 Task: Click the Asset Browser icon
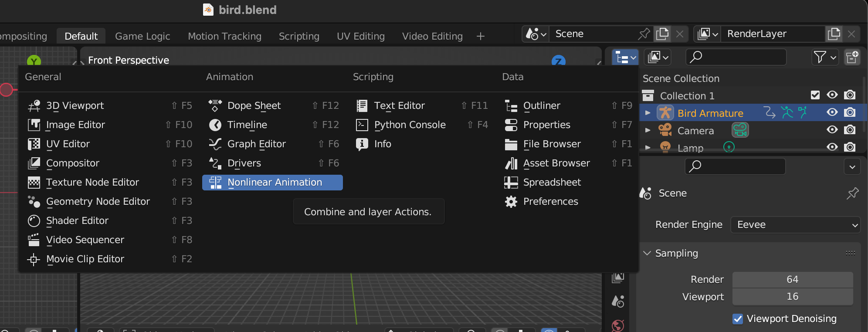coord(511,163)
